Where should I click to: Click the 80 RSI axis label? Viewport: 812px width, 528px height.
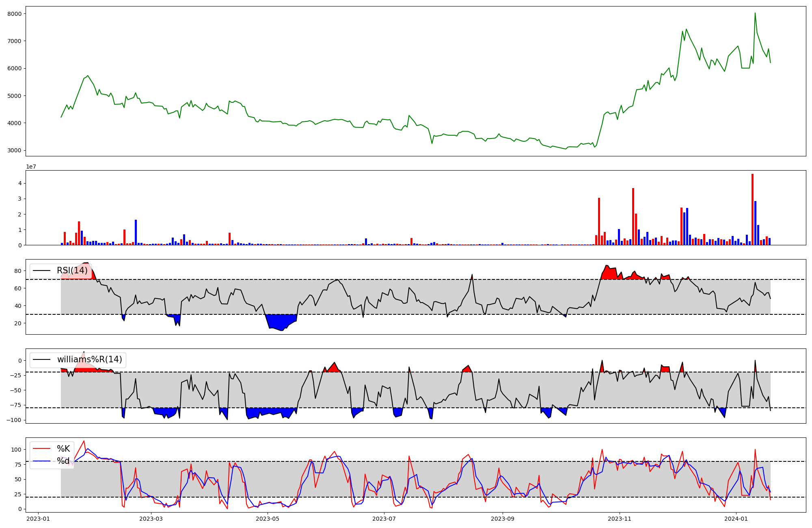[18, 271]
